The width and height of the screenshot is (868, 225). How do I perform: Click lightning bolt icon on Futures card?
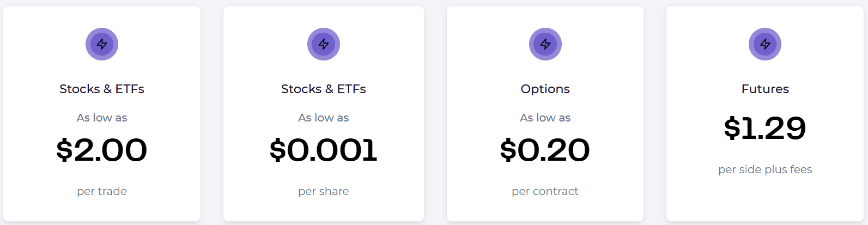pyautogui.click(x=765, y=44)
